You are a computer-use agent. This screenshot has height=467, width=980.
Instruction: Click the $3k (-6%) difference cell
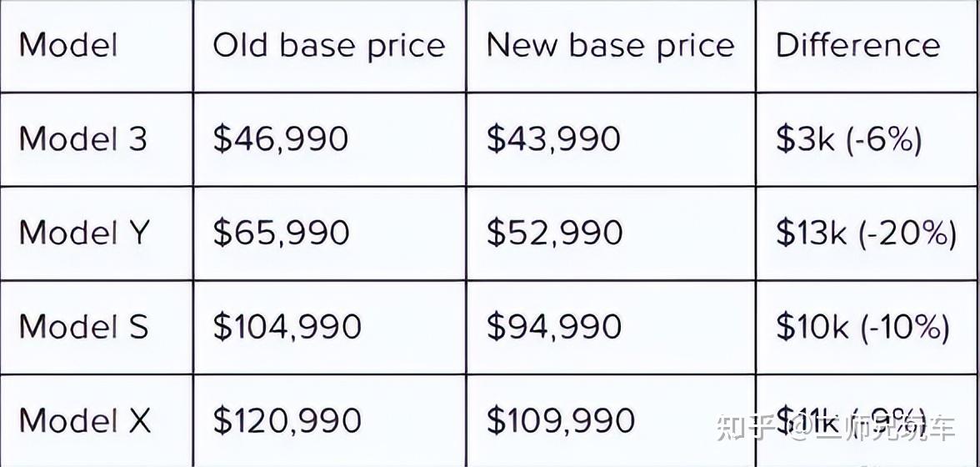tap(848, 139)
